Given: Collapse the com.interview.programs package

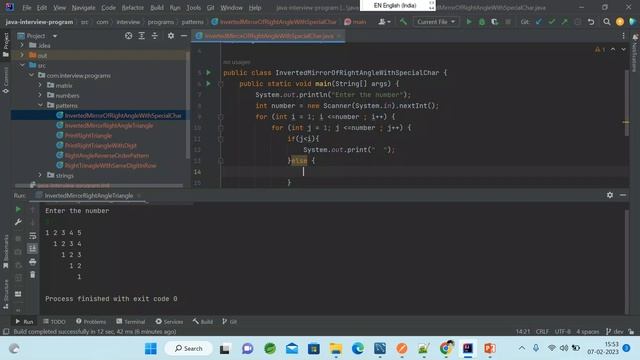Looking at the screenshot, I should [31, 75].
